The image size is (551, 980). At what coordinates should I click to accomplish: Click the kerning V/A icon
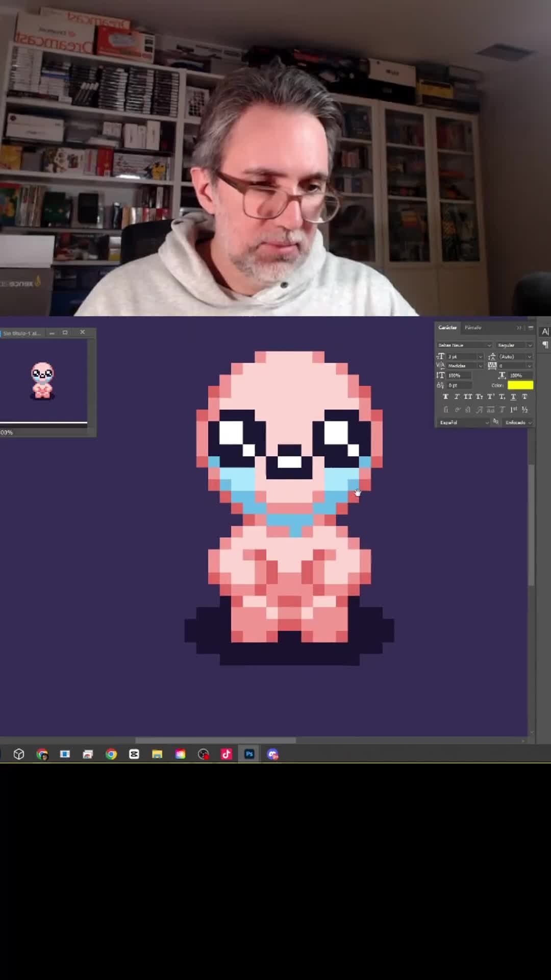pyautogui.click(x=440, y=365)
